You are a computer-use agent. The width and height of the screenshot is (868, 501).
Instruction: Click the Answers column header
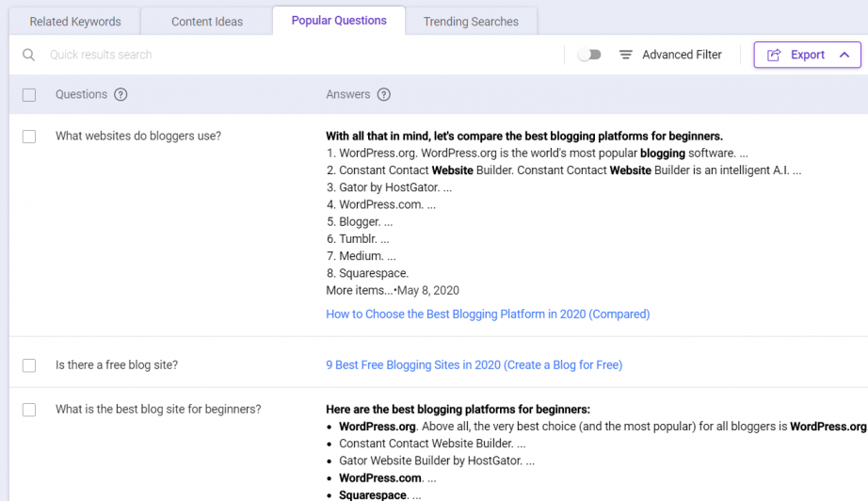pos(348,95)
